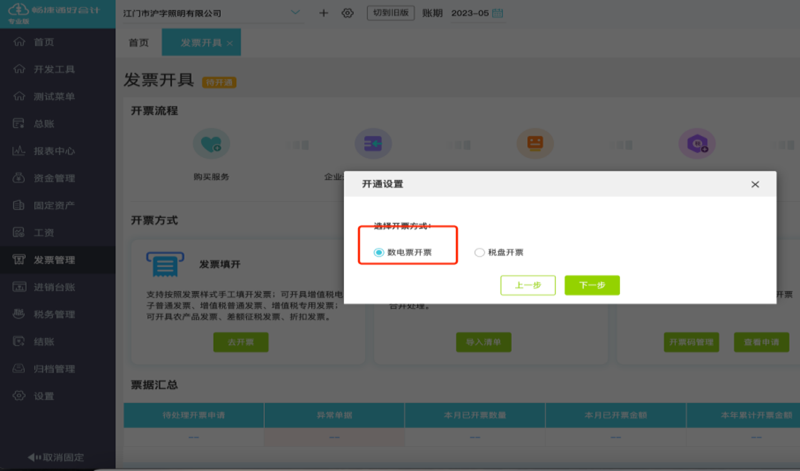Click the 购买服务 heart icon
The width and height of the screenshot is (800, 471).
[x=211, y=144]
